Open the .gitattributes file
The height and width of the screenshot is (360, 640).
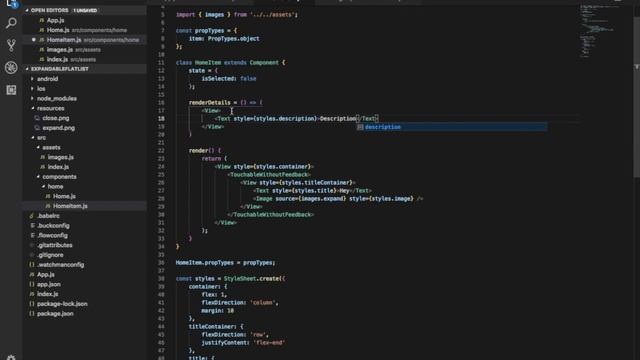(84, 245)
